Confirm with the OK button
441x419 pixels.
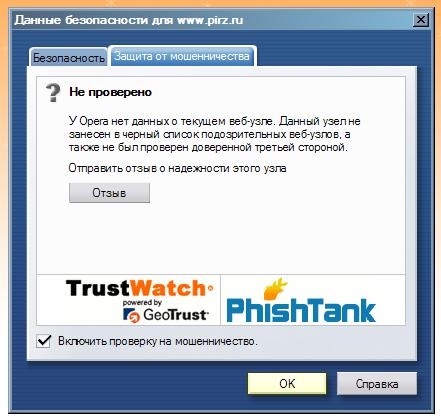tap(287, 383)
